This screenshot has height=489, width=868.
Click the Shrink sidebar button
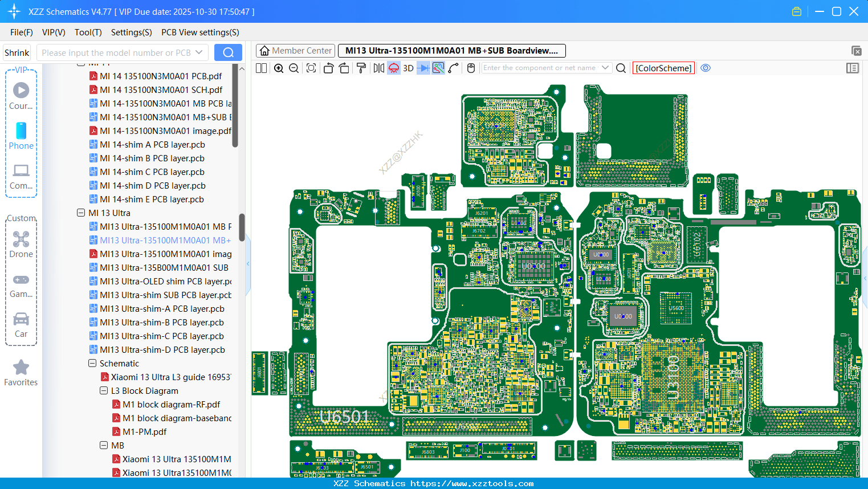tap(17, 52)
